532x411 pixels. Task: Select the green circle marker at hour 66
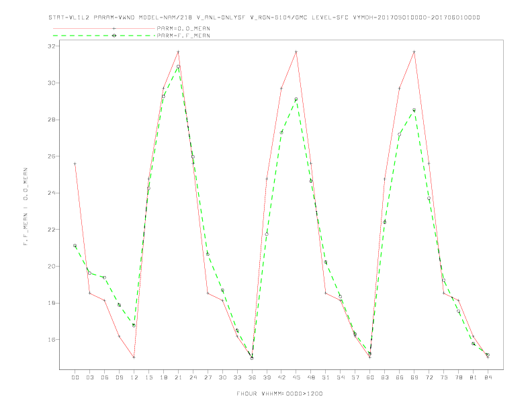pos(400,134)
